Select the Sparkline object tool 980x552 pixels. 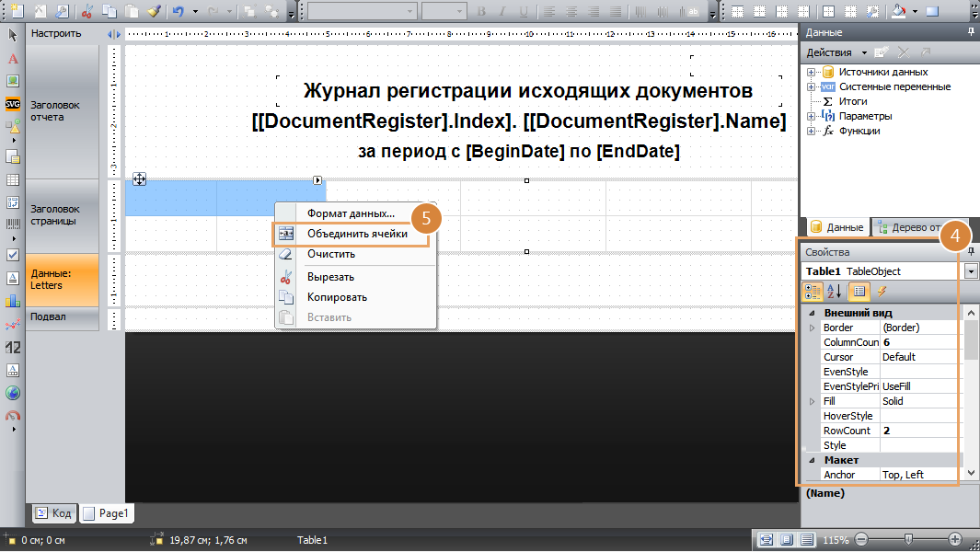13,325
